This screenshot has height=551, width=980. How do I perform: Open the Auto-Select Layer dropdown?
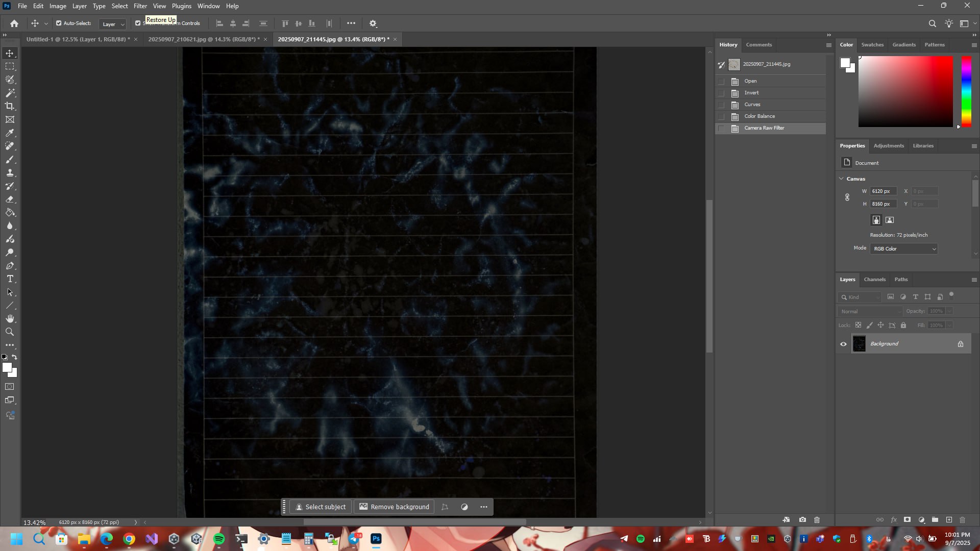(113, 24)
